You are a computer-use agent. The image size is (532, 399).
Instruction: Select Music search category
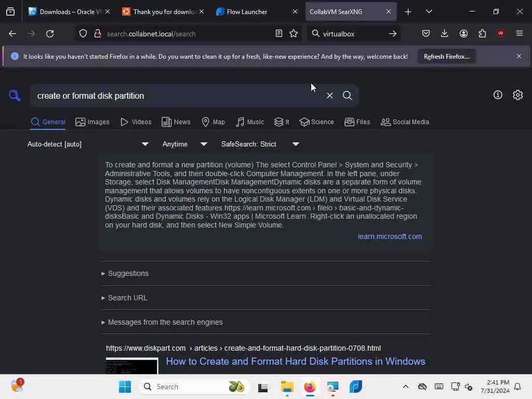pos(250,122)
